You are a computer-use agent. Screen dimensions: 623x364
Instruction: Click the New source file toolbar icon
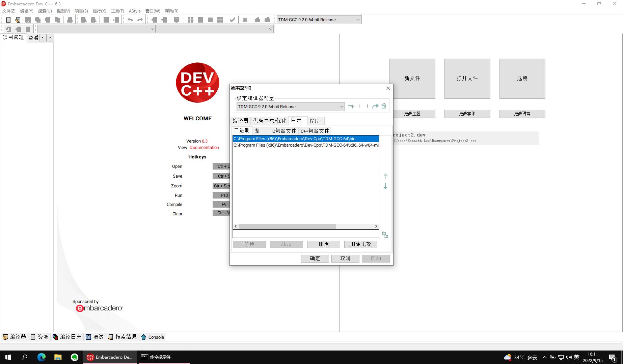(8, 20)
